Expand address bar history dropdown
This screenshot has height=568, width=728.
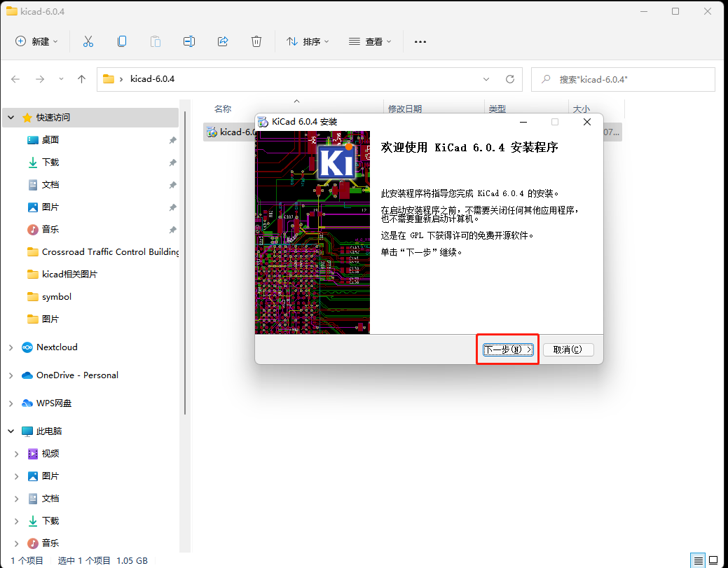click(x=486, y=79)
